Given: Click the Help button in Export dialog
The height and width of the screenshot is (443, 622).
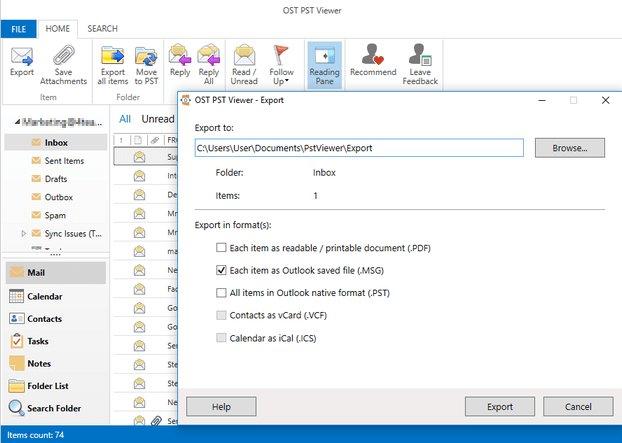Looking at the screenshot, I should tap(221, 407).
